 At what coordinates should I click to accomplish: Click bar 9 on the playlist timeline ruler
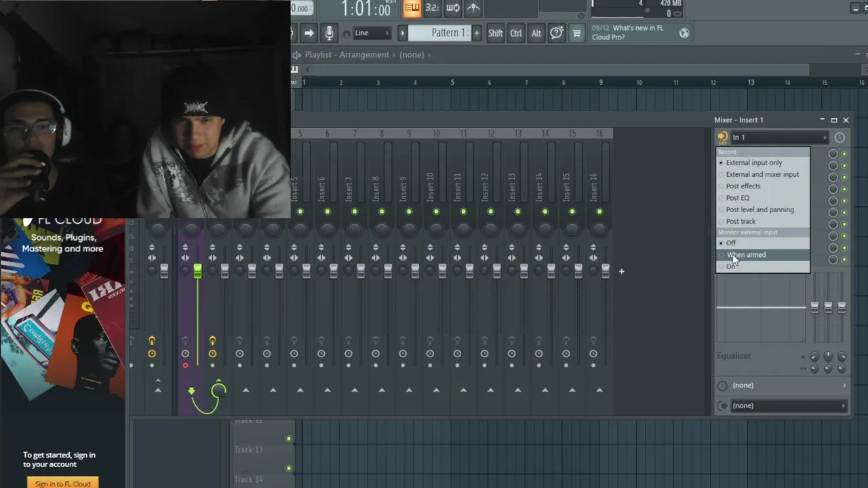[x=601, y=83]
